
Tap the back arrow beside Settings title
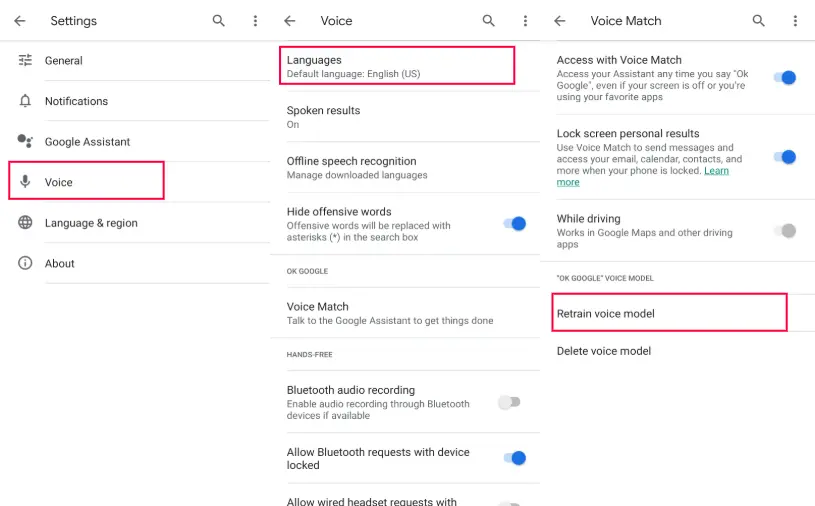[20, 21]
